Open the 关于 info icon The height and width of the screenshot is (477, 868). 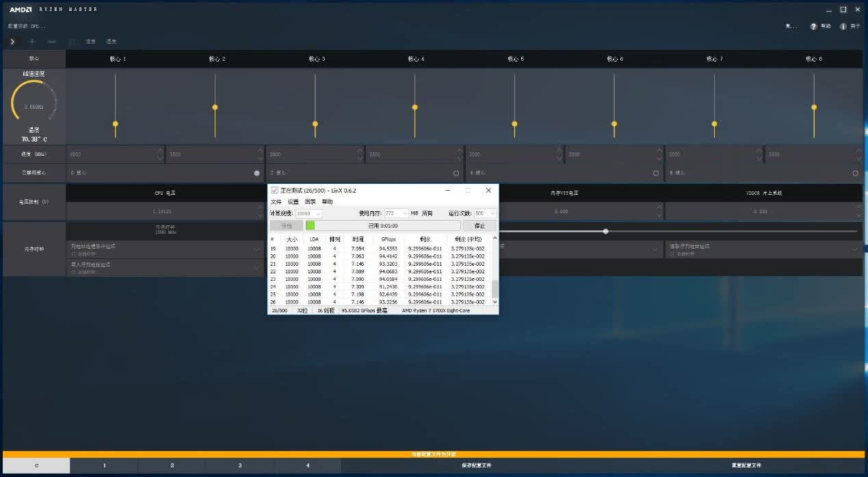(x=843, y=27)
